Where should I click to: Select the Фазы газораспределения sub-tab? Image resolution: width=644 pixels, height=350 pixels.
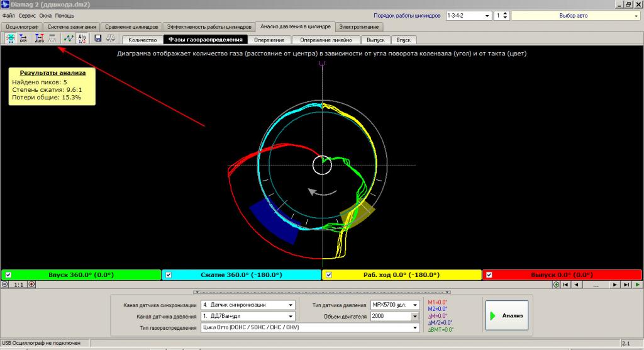point(206,40)
